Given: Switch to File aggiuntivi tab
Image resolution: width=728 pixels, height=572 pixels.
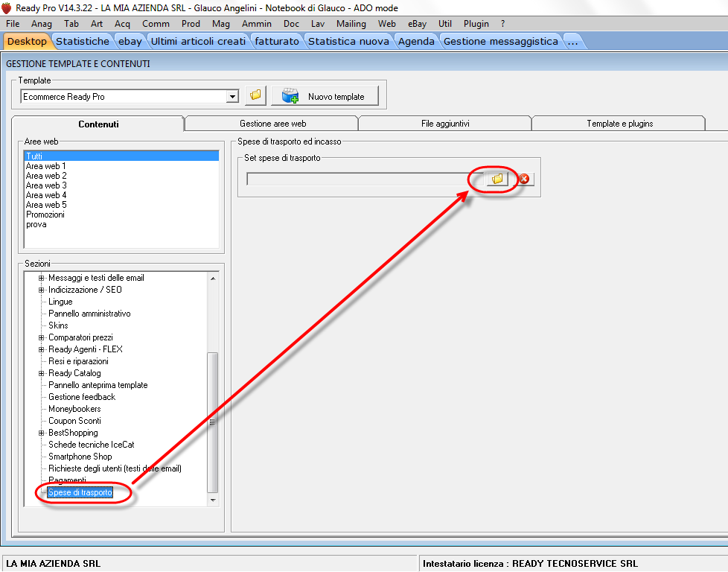Looking at the screenshot, I should (x=445, y=124).
